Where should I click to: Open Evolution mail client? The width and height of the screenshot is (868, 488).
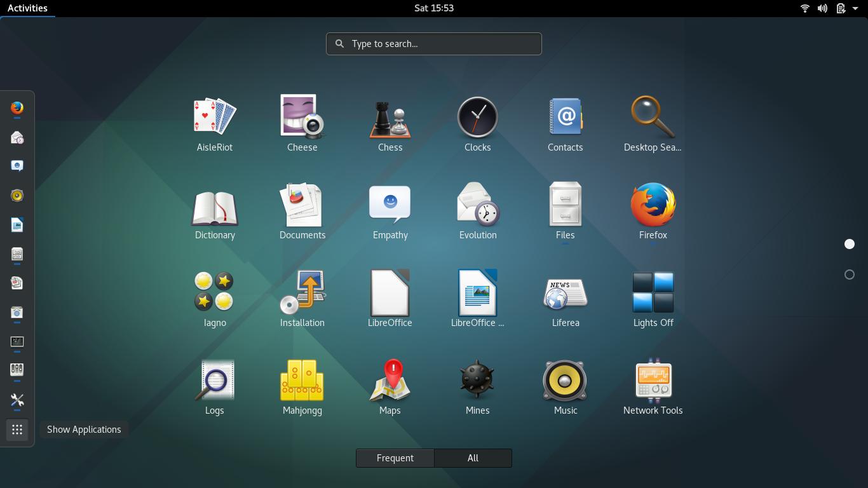(478, 210)
